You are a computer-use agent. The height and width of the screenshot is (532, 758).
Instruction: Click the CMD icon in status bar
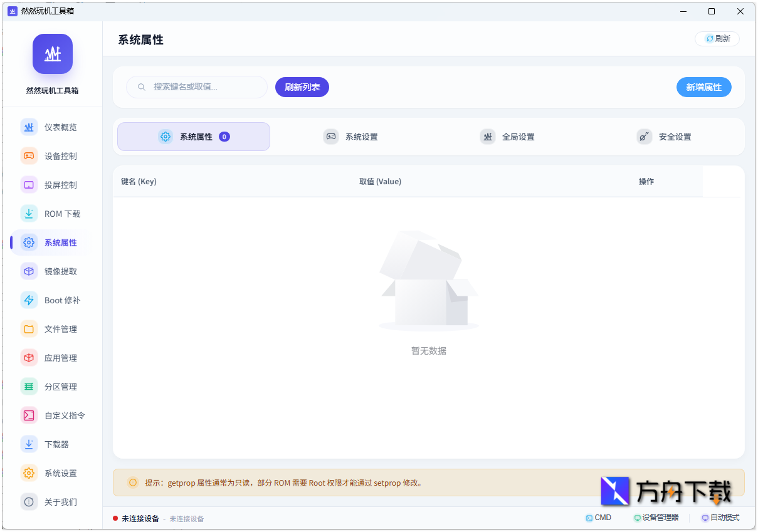(x=589, y=518)
